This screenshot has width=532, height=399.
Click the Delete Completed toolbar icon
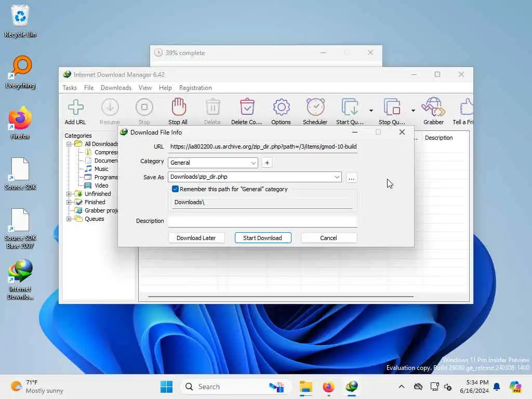point(247,111)
